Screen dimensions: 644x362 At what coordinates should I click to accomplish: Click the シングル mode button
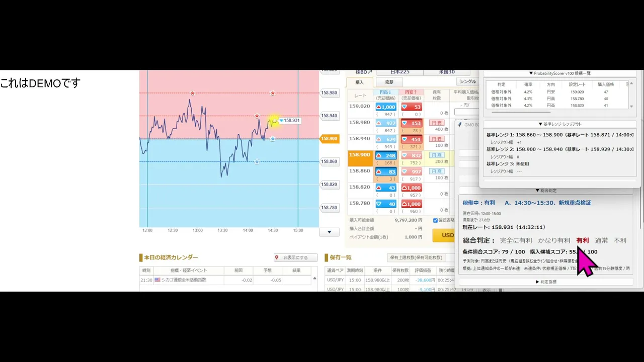(x=467, y=81)
